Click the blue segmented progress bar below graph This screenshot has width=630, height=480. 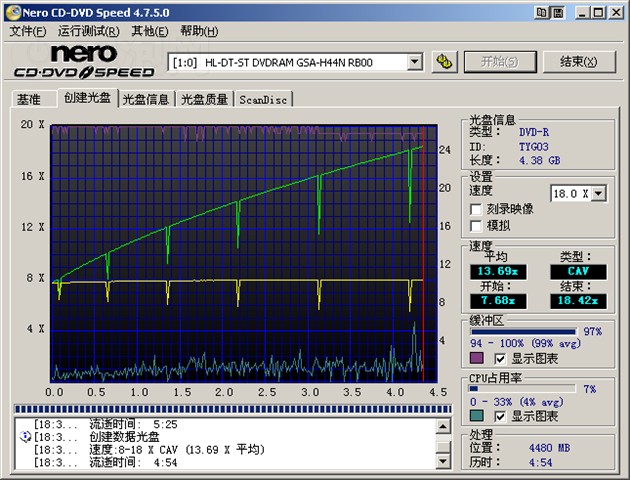233,409
